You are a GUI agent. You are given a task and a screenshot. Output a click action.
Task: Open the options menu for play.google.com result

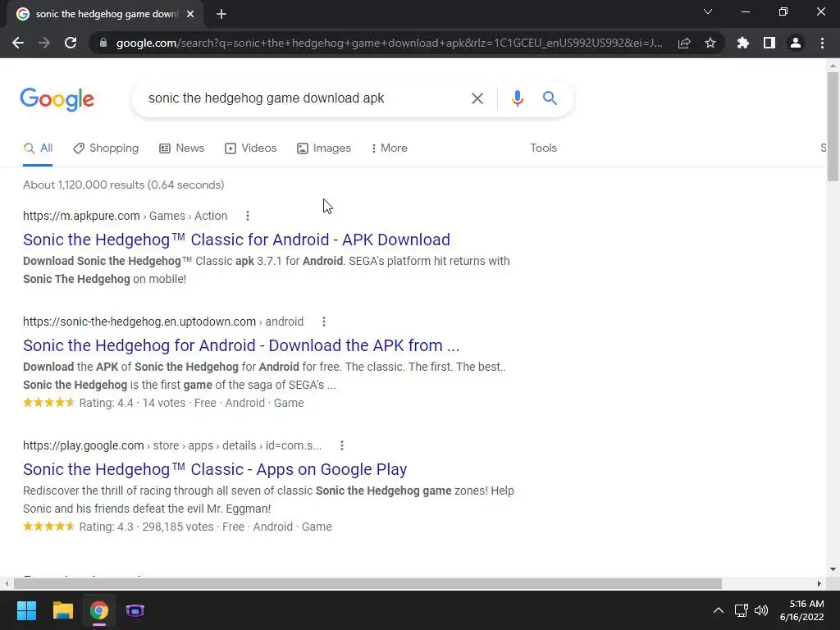point(342,445)
